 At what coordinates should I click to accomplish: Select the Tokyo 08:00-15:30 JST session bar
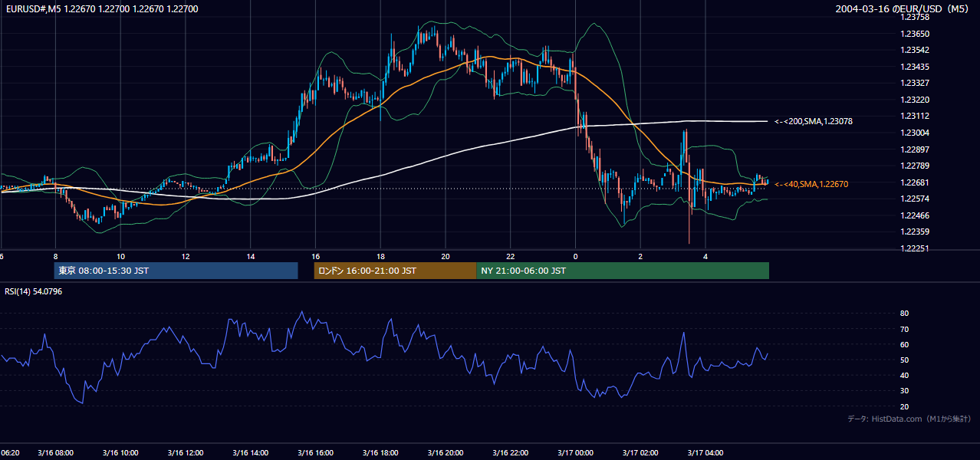[x=176, y=271]
